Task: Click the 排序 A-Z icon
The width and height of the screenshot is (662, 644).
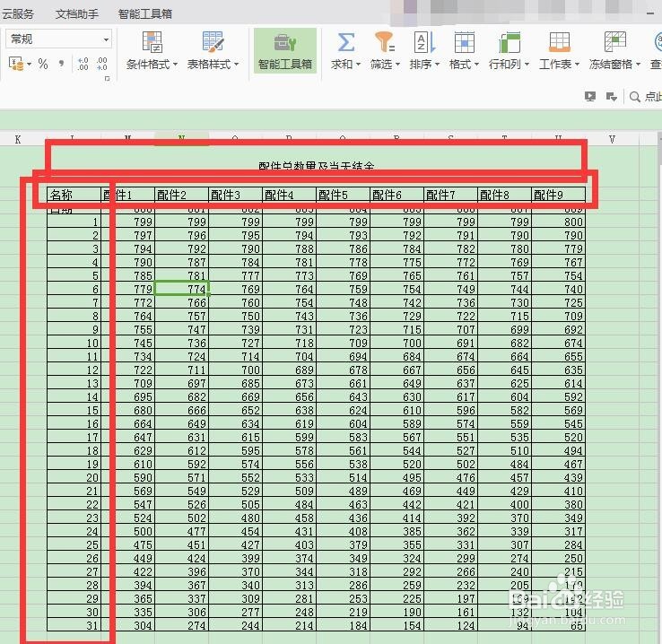Action: point(424,42)
